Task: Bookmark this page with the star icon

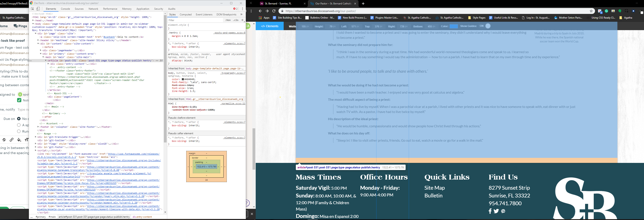Action: pyautogui.click(x=591, y=11)
